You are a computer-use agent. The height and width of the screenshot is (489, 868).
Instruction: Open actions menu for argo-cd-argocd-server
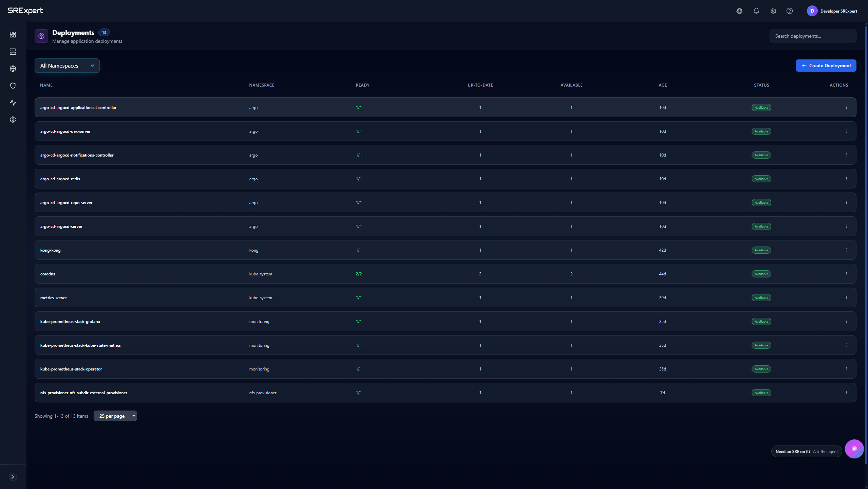847,226
